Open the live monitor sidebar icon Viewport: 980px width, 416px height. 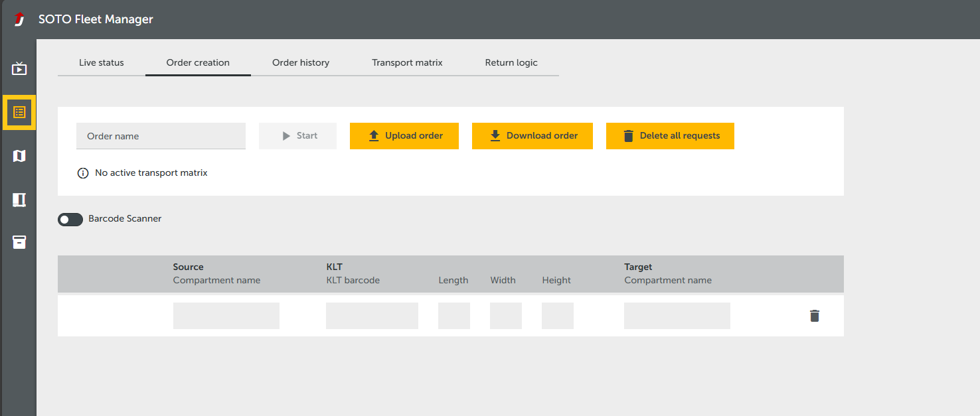point(19,68)
